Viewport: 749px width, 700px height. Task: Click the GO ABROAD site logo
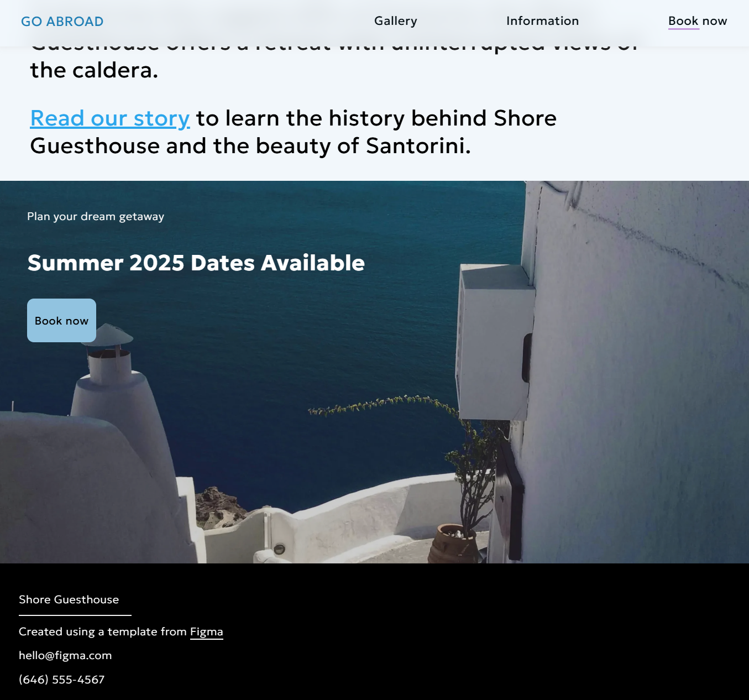click(x=62, y=22)
